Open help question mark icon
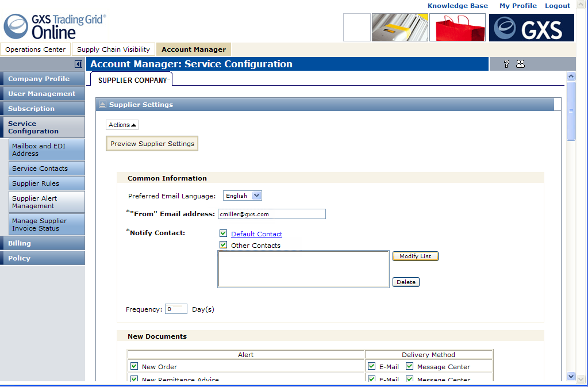This screenshot has width=588, height=387. coord(506,64)
